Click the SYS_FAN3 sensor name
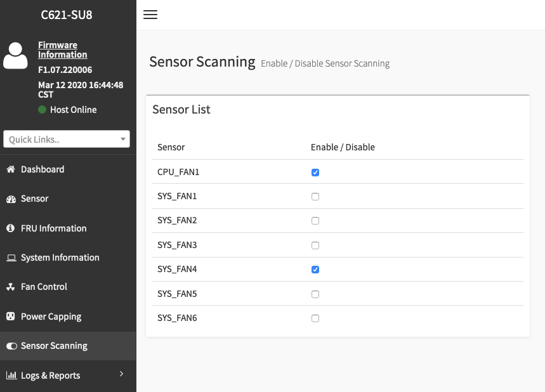 tap(177, 245)
